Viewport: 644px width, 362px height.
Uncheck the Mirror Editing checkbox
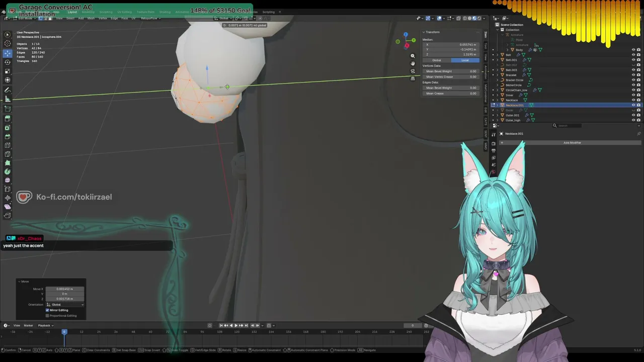tap(48, 310)
